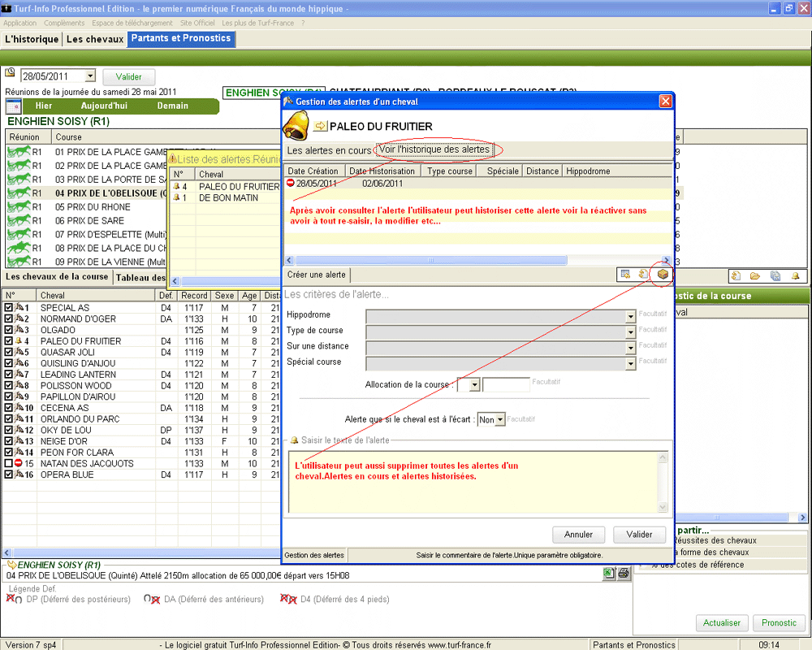This screenshot has height=650, width=812.
Task: Select the Voir l'historique des alertes tab
Action: (434, 149)
